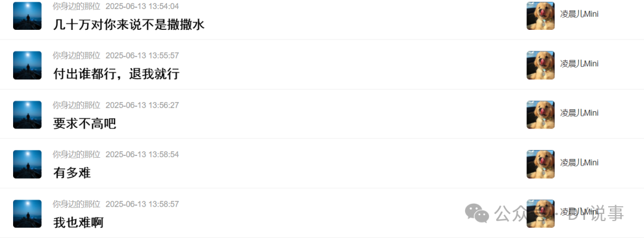Open message text 几十万对你来说不是撒撒水
This screenshot has height=239, width=644.
coord(129,24)
